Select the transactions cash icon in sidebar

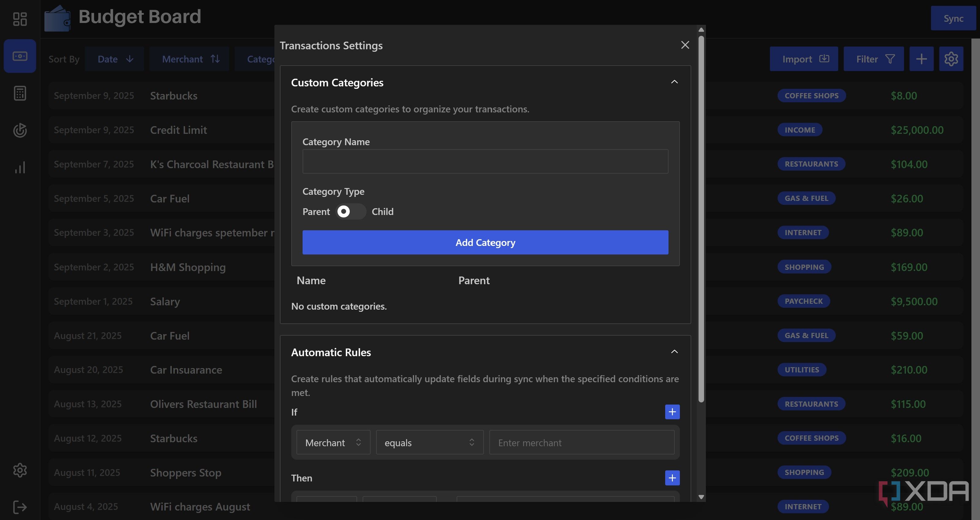pos(20,56)
